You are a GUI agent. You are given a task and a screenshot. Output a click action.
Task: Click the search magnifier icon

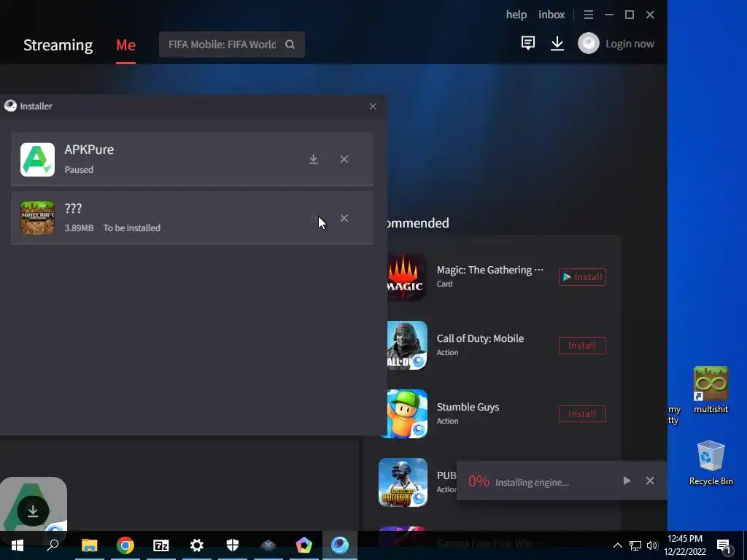point(290,44)
